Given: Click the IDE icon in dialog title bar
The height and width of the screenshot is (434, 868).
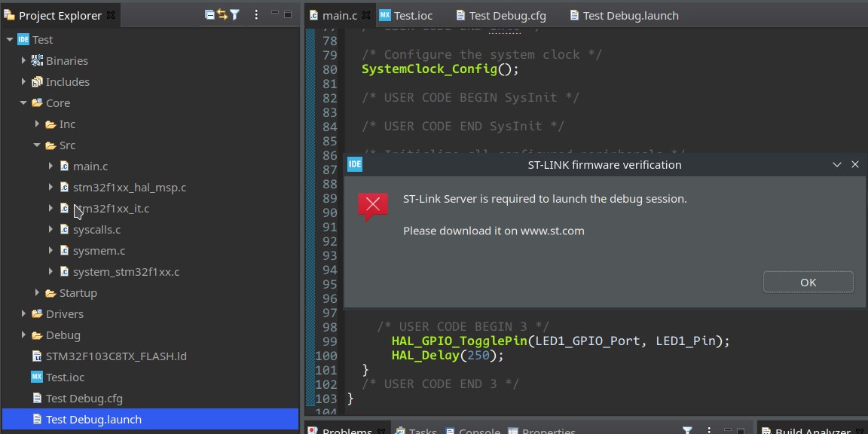Looking at the screenshot, I should tap(355, 164).
